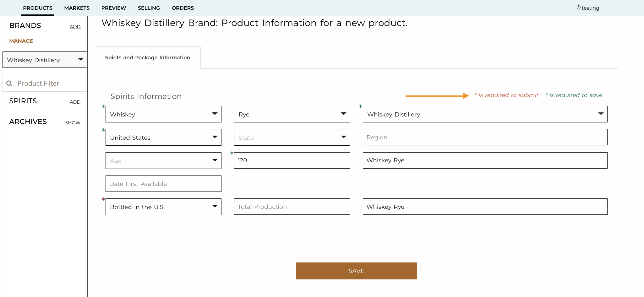Viewport: 644px width, 297px height.
Task: Click the testing location link
Action: click(x=591, y=8)
